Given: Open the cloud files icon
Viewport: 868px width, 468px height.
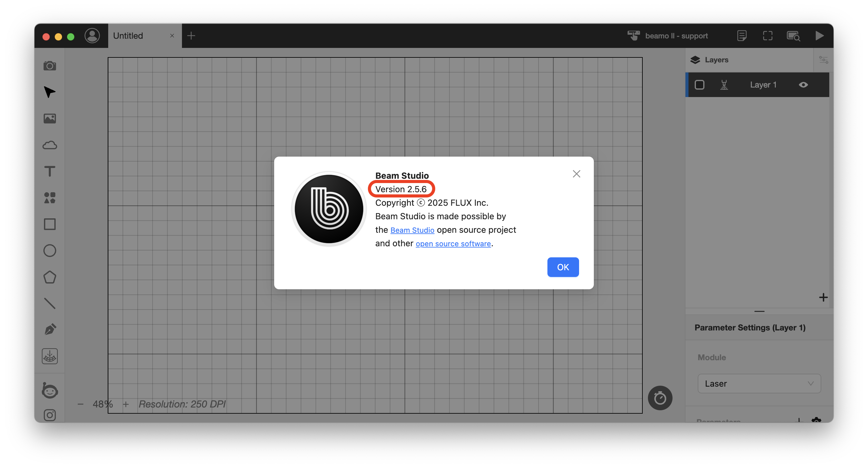Looking at the screenshot, I should (49, 145).
